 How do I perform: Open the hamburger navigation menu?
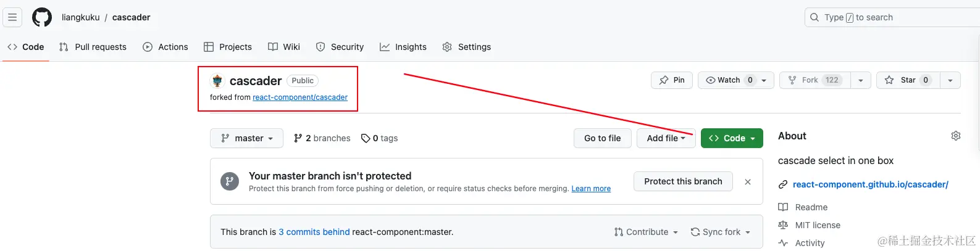(x=12, y=17)
